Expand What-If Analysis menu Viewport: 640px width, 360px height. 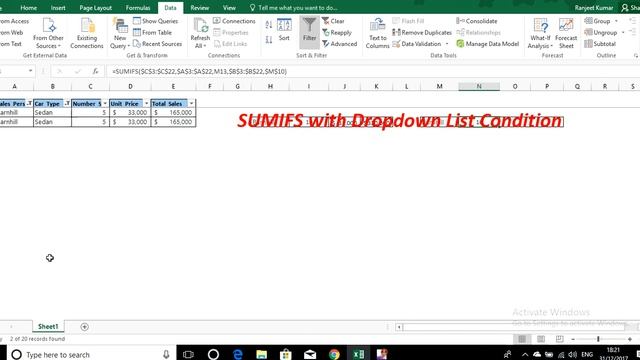pyautogui.click(x=540, y=42)
